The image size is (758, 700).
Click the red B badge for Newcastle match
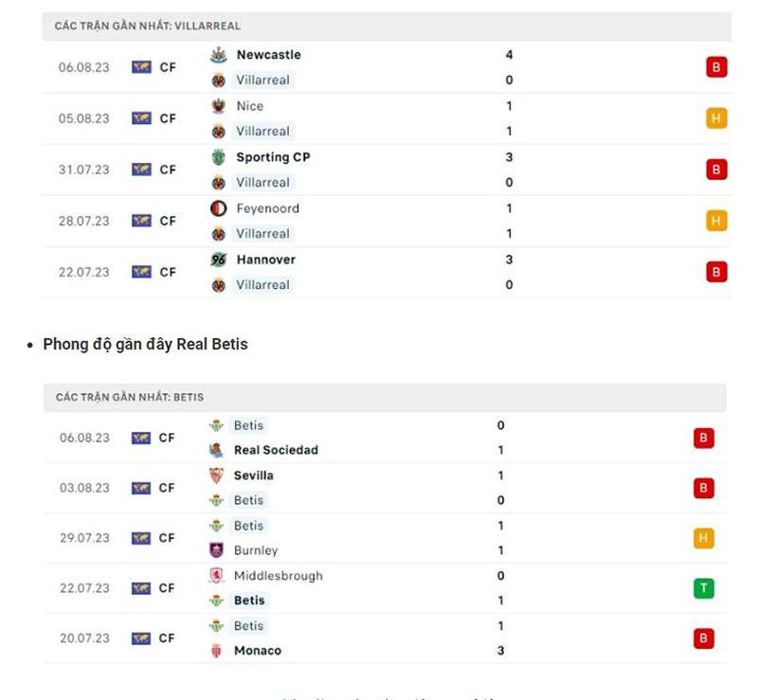tap(716, 67)
